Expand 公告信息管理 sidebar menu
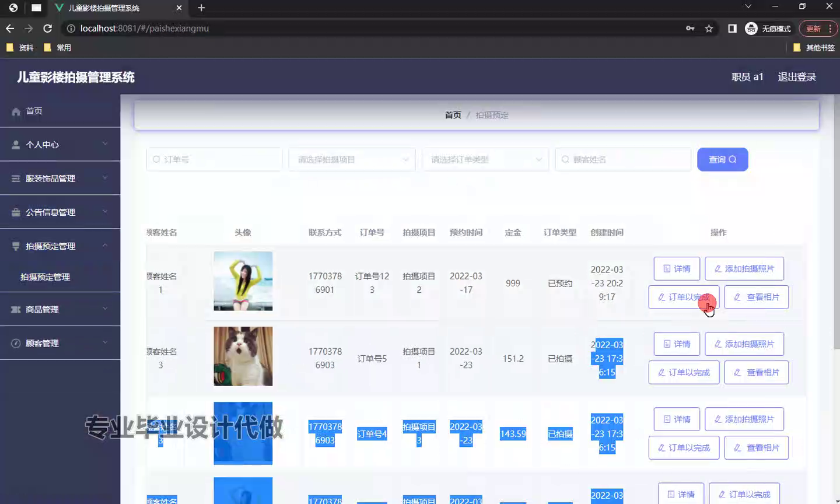This screenshot has height=504, width=840. tap(60, 212)
